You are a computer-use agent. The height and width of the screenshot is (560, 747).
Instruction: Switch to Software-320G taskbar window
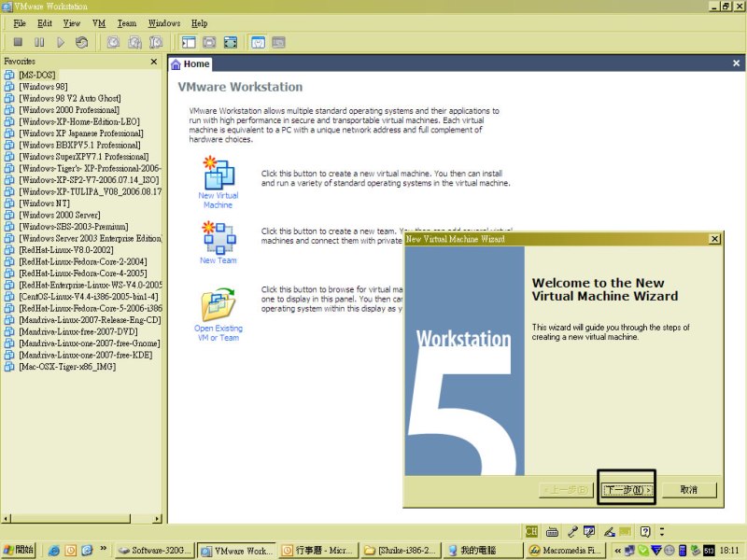155,551
